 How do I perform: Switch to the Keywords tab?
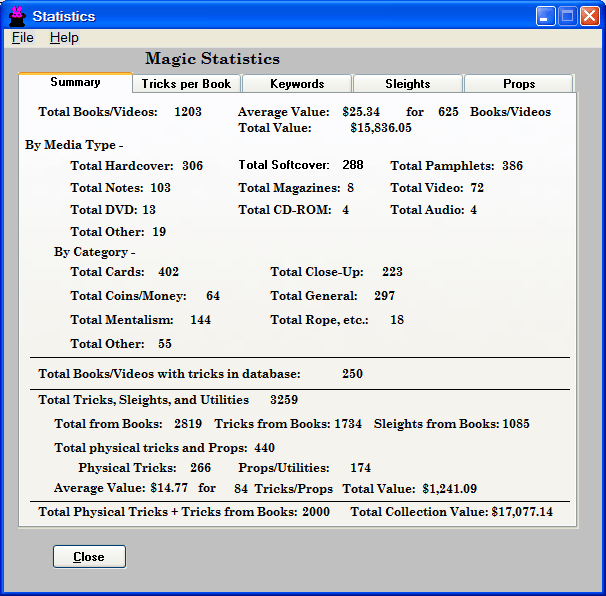297,84
